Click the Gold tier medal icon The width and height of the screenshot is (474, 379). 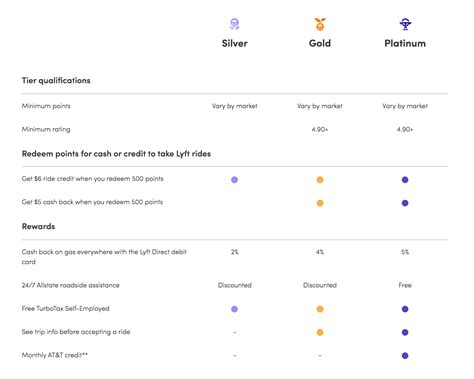[320, 24]
